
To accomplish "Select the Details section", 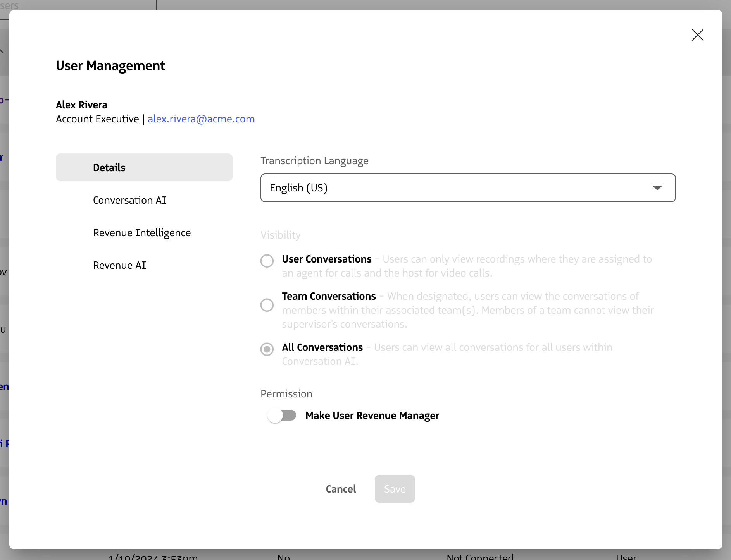I will pyautogui.click(x=109, y=167).
